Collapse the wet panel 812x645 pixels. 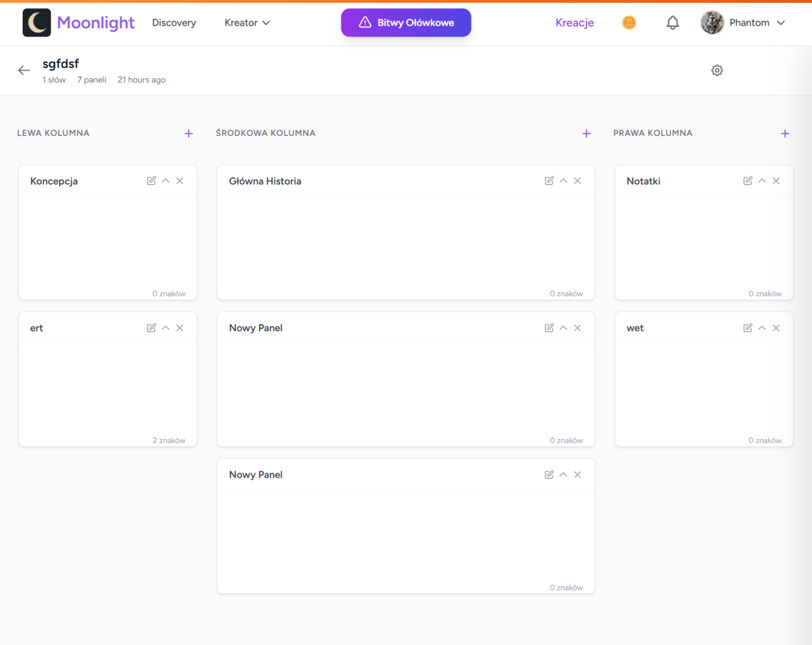[x=762, y=328]
